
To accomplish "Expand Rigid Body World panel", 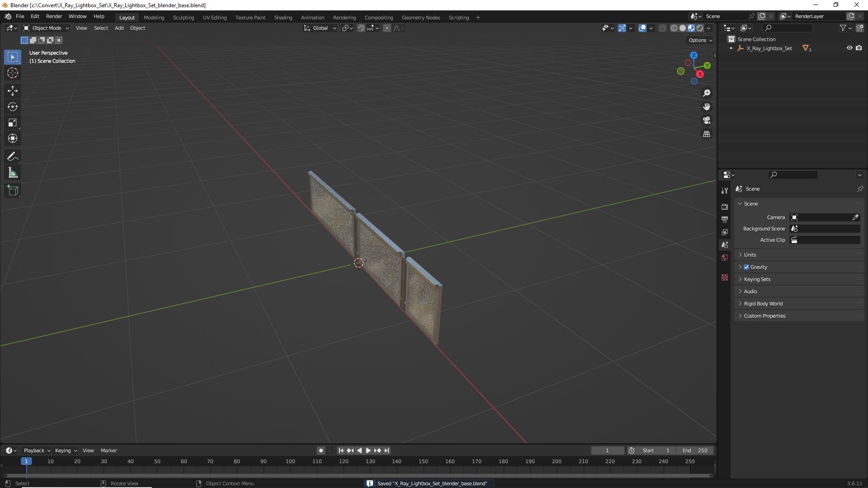I will click(x=799, y=304).
